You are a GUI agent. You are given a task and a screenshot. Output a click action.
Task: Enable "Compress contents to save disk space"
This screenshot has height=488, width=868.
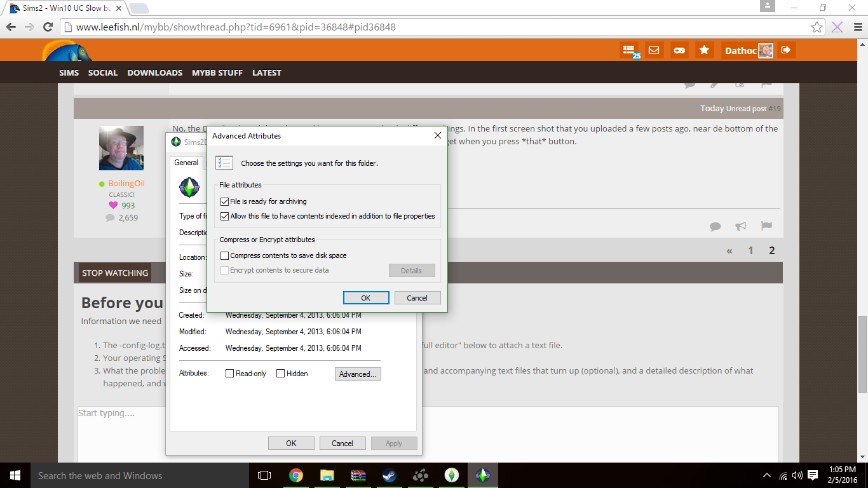click(225, 255)
